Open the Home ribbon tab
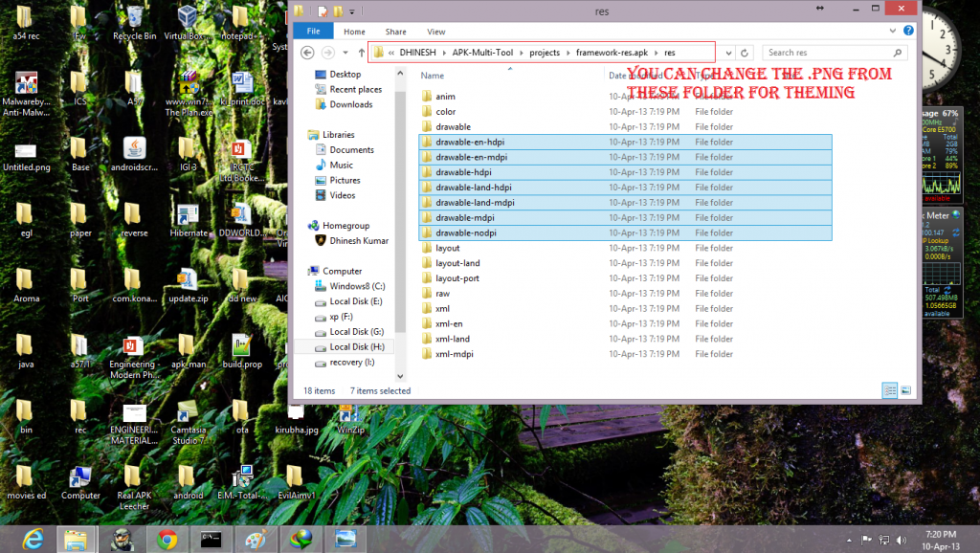The width and height of the screenshot is (980, 553). (354, 32)
